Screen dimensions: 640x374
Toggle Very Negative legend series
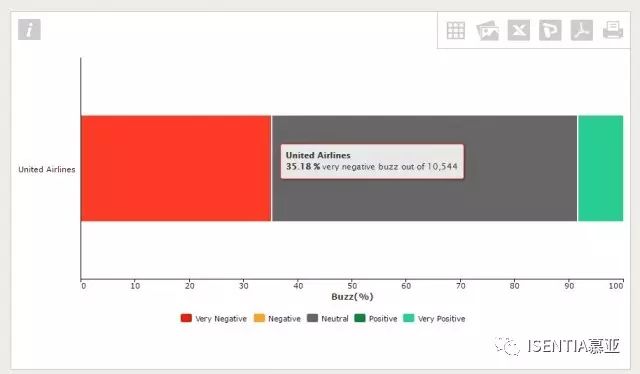click(214, 318)
